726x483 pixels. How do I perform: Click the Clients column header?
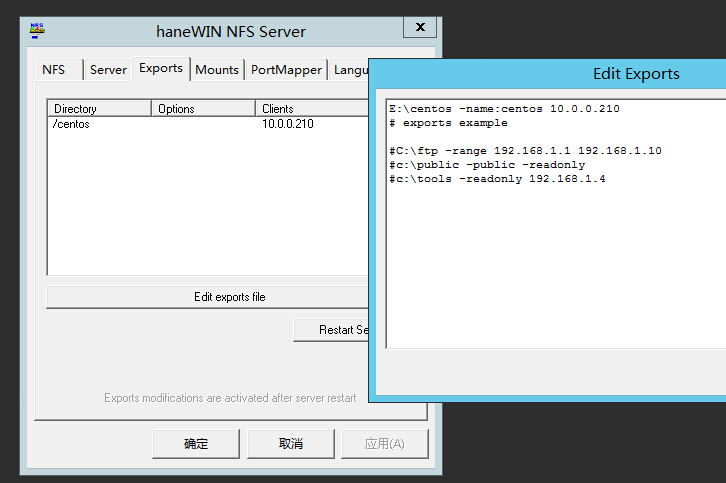pyautogui.click(x=310, y=108)
